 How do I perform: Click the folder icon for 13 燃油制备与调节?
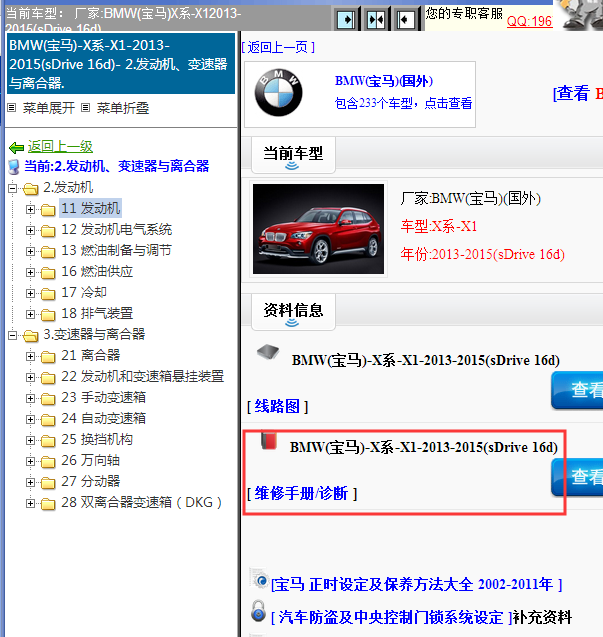(48, 252)
